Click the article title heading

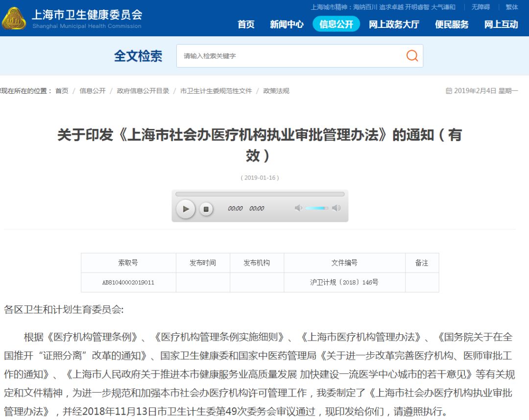tap(260, 145)
